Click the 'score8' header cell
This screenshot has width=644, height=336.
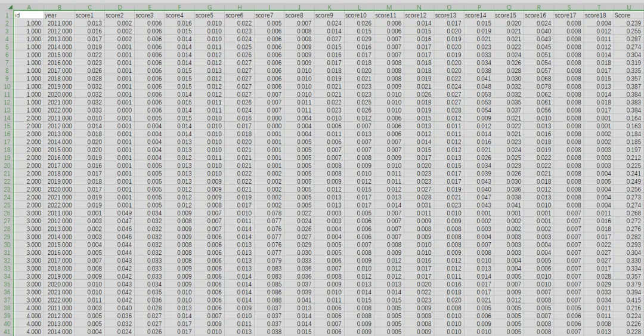[299, 15]
